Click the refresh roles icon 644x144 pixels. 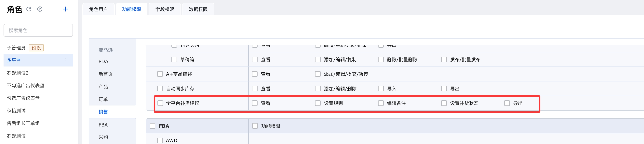(x=29, y=9)
